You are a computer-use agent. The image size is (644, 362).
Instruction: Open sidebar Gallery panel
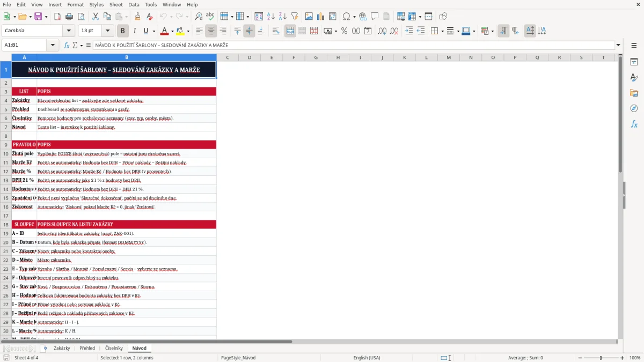(x=634, y=93)
